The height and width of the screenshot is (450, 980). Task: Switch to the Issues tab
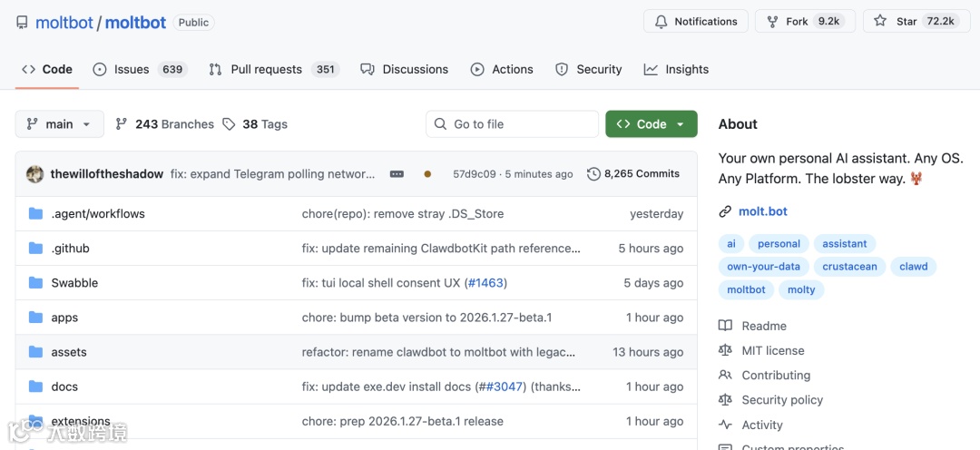[138, 69]
